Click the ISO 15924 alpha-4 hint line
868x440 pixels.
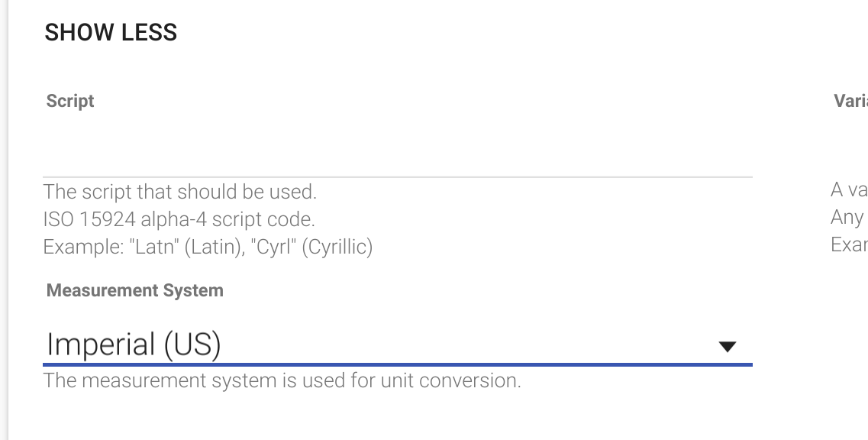[179, 219]
